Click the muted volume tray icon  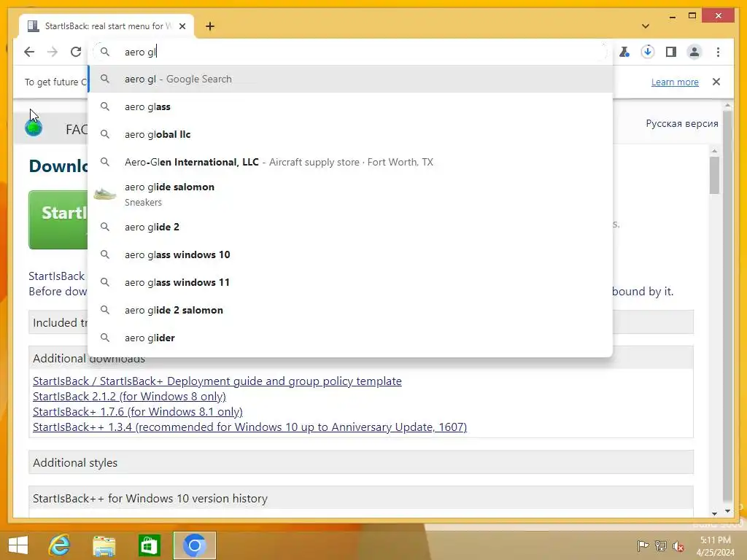pos(678,545)
